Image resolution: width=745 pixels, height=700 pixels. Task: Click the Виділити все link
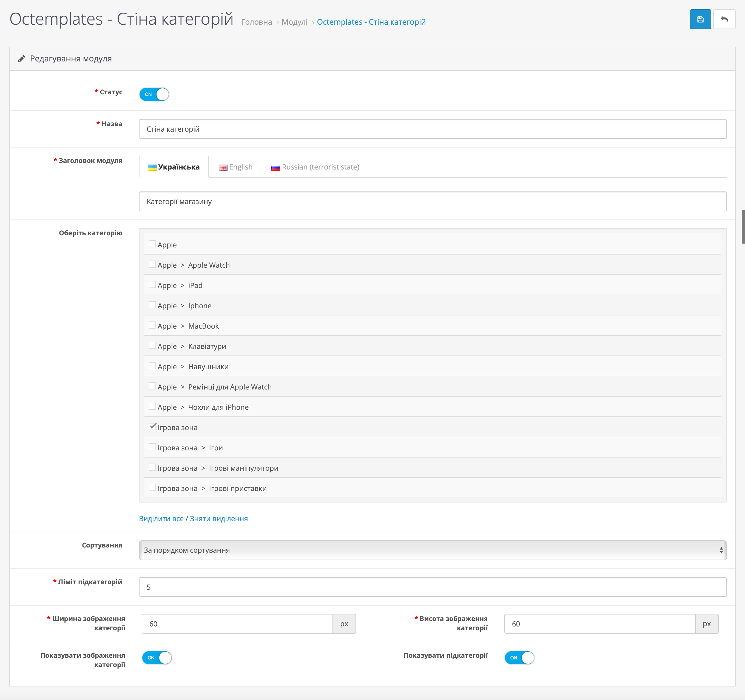coord(161,518)
